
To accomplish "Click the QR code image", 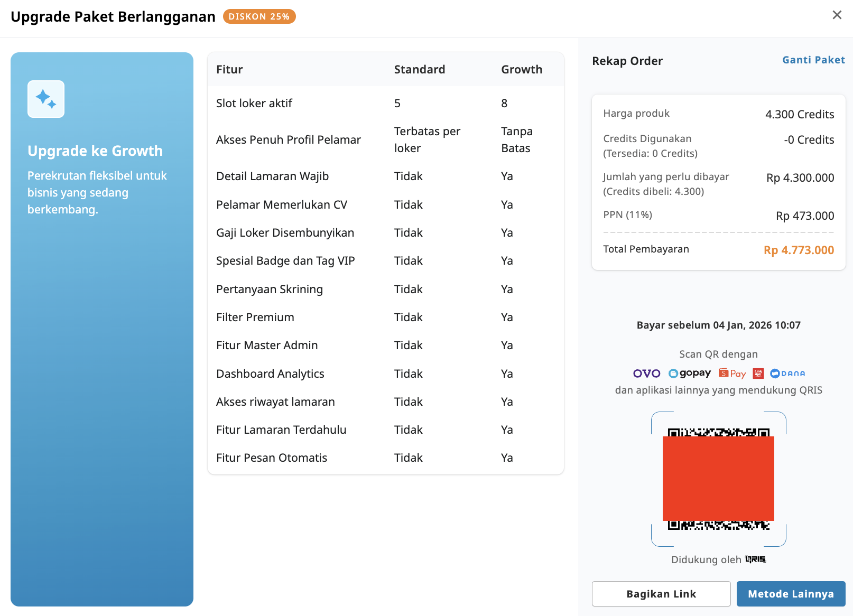I will (718, 478).
